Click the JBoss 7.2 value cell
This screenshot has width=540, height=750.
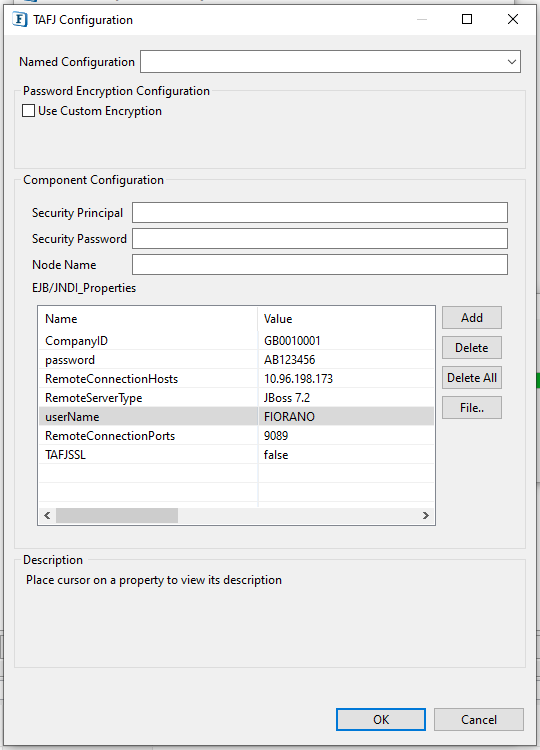pyautogui.click(x=346, y=397)
